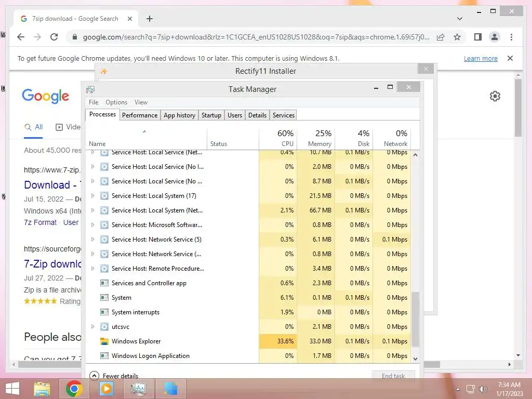Viewport: 532px width, 399px height.
Task: Click Chrome's forward navigation arrow
Action: point(37,37)
